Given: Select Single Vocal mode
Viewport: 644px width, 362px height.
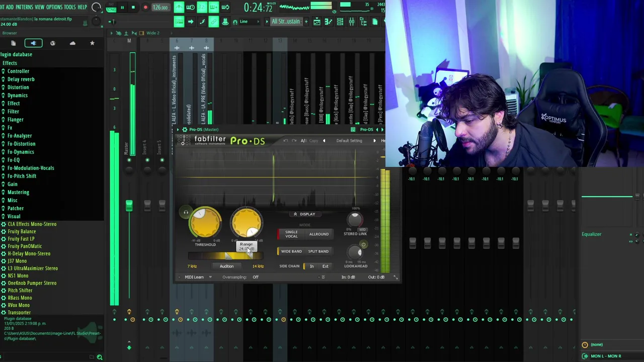Looking at the screenshot, I should click(291, 234).
